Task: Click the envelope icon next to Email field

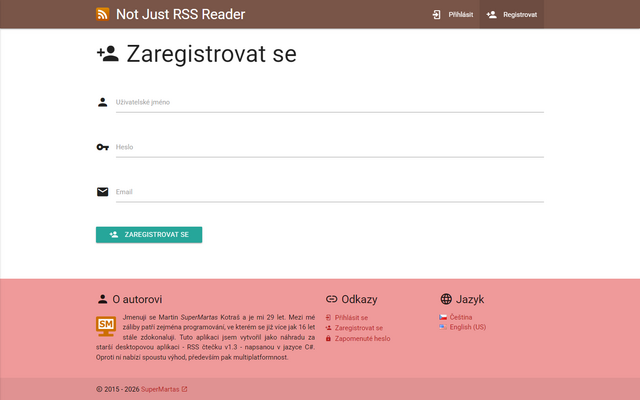Action: click(102, 192)
